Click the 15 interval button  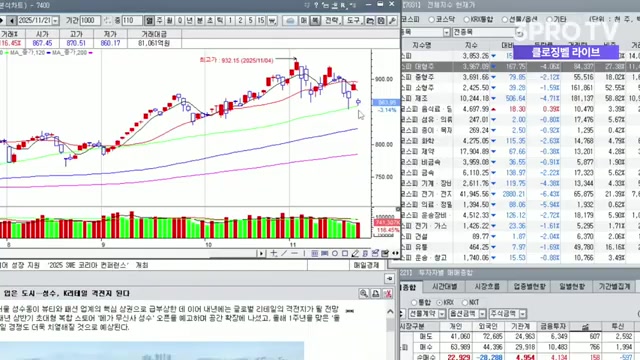(261, 20)
